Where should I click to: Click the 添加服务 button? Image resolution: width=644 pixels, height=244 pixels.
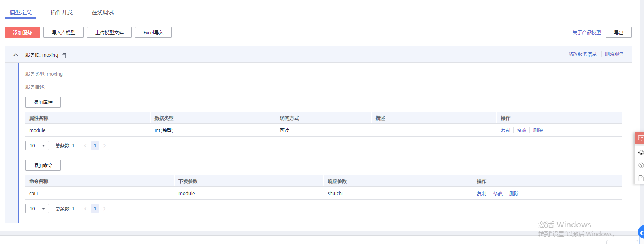[x=23, y=32]
